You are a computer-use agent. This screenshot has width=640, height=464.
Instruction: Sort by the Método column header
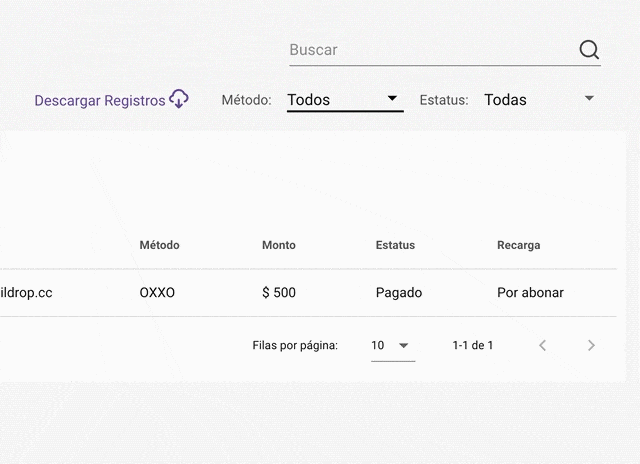tap(159, 245)
